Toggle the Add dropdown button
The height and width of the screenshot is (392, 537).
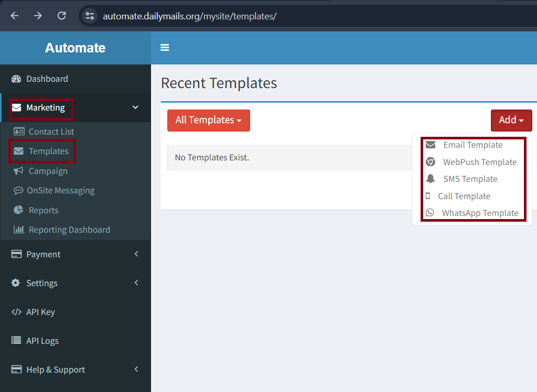(511, 121)
